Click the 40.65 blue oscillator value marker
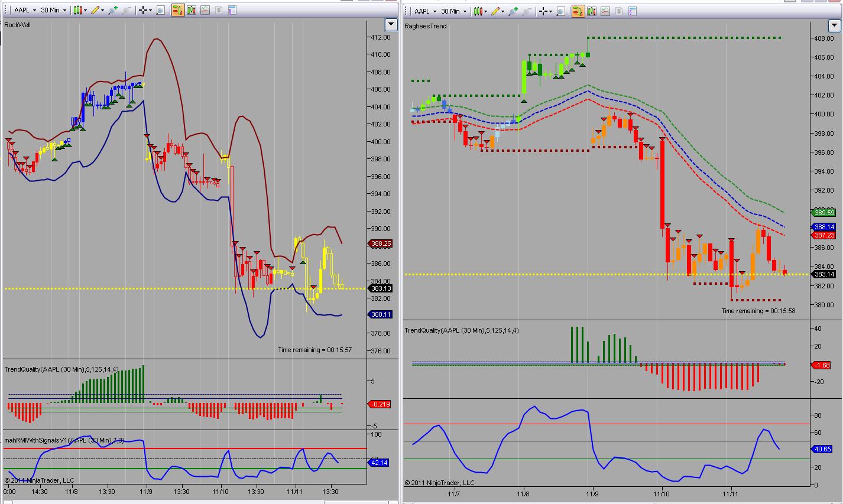The image size is (843, 504). click(x=823, y=449)
